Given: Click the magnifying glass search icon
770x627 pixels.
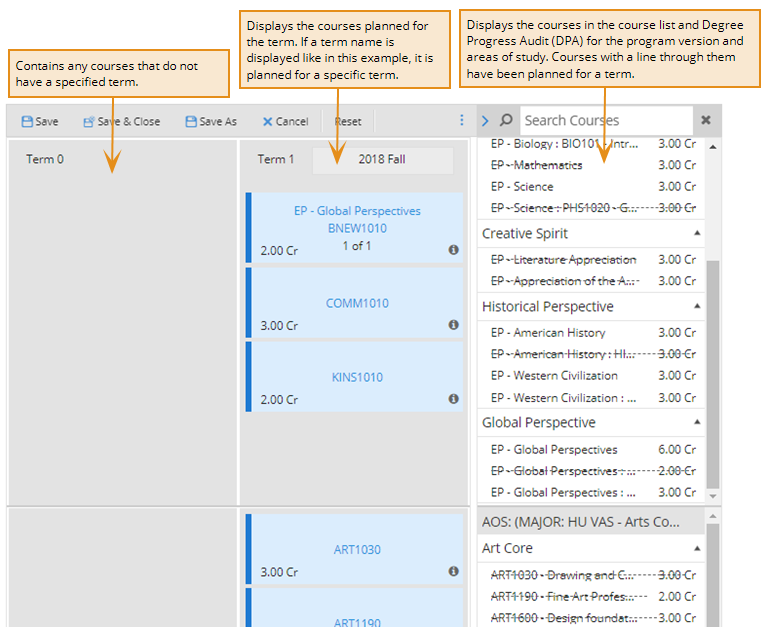Looking at the screenshot, I should pos(506,120).
